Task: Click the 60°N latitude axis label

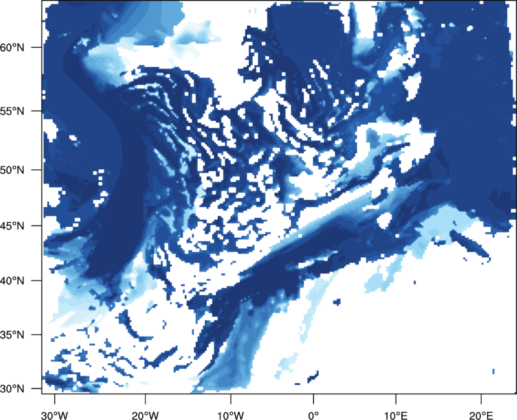Action: coord(12,48)
